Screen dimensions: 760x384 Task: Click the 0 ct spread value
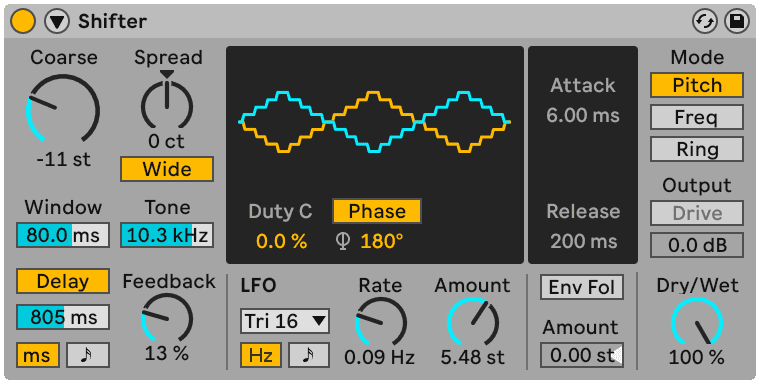pyautogui.click(x=167, y=142)
